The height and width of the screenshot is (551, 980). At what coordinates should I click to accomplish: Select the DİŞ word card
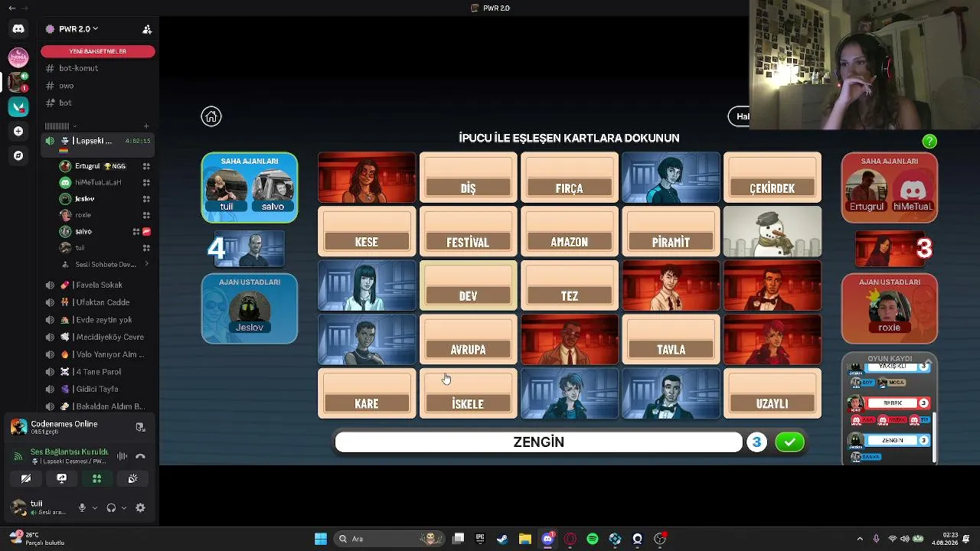coord(468,178)
